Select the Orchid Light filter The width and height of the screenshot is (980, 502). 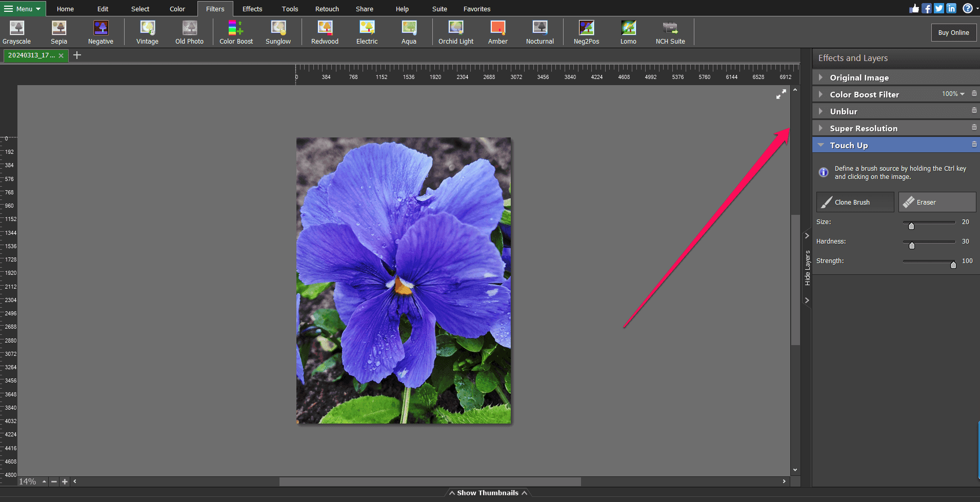(455, 32)
